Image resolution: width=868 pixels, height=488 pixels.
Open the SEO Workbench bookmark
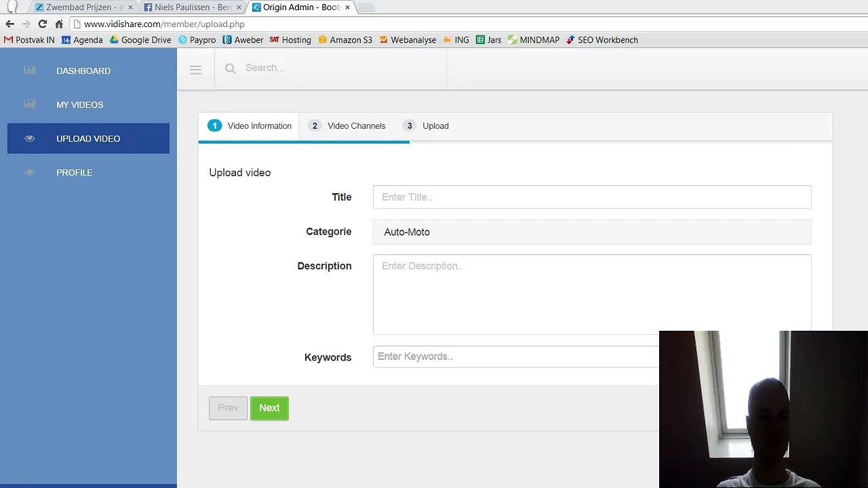(x=602, y=40)
